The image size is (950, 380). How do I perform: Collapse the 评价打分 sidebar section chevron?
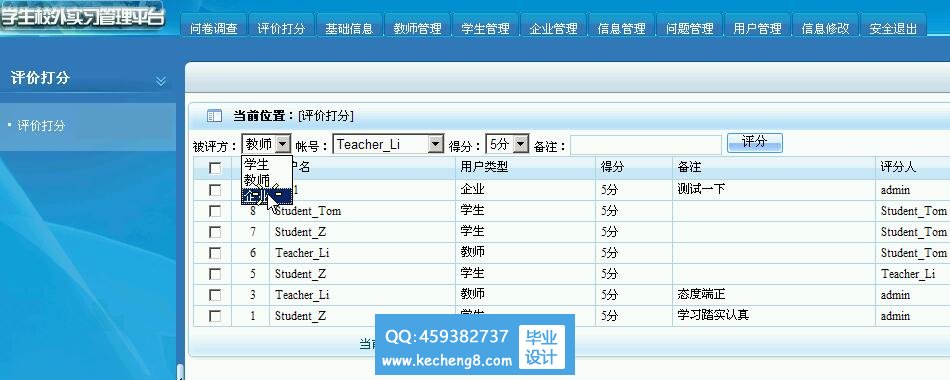point(161,81)
